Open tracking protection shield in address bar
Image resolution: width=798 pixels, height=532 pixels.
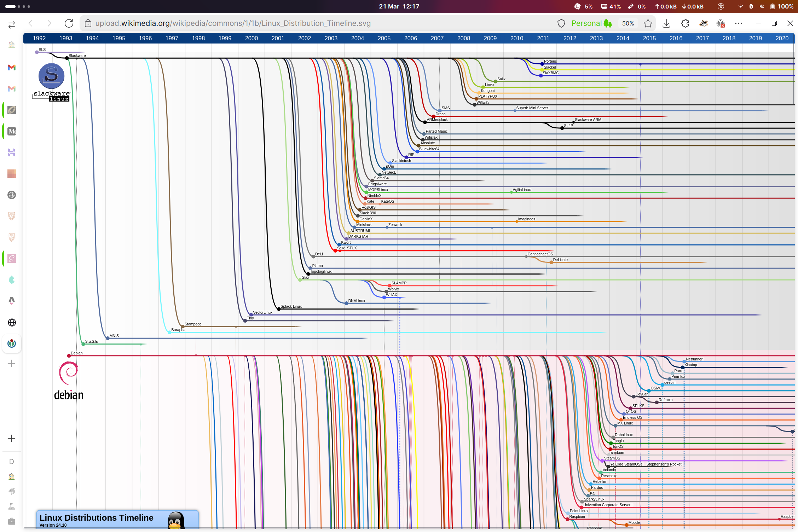(561, 23)
